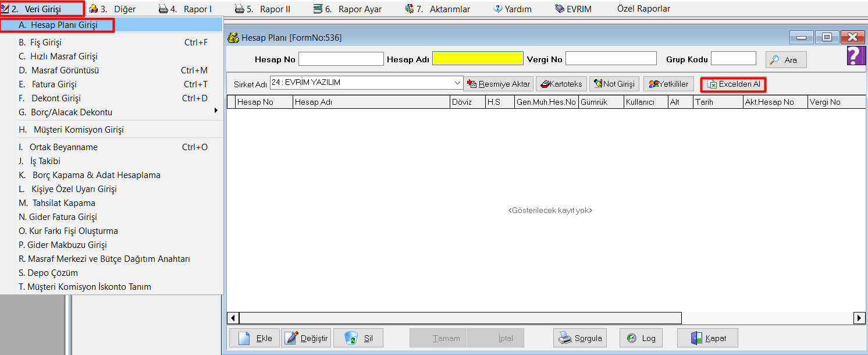Open Kartoteks from the toolbar

click(561, 84)
